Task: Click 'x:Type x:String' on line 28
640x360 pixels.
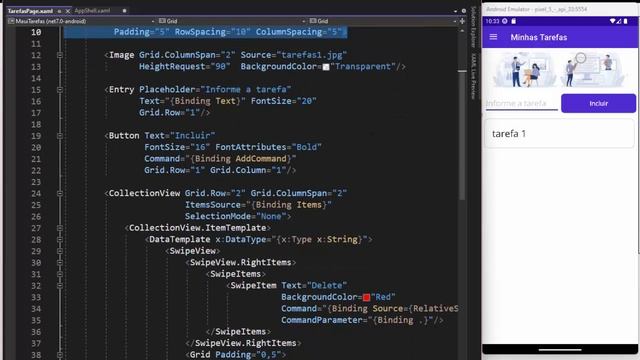Action: (320, 240)
